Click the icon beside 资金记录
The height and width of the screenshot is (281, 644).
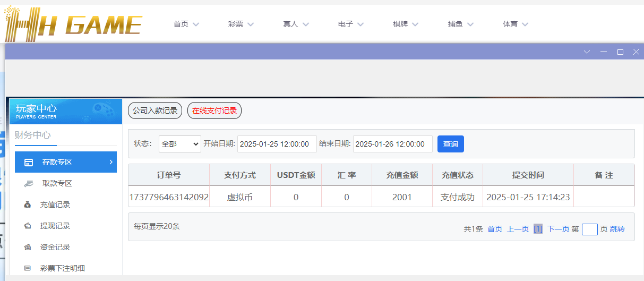[28, 247]
